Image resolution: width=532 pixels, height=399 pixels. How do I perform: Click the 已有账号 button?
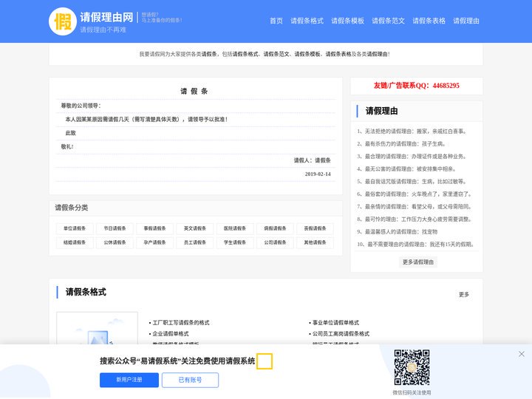(x=191, y=380)
